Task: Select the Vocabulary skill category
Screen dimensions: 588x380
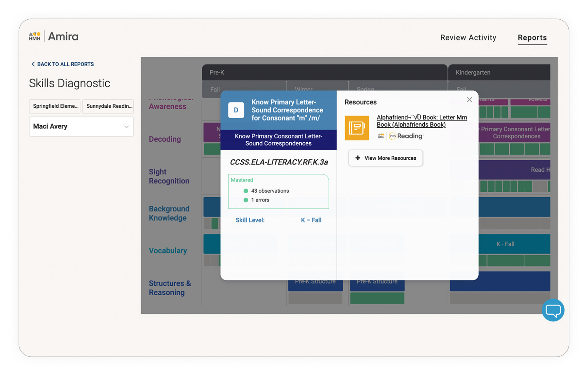Action: pos(168,250)
